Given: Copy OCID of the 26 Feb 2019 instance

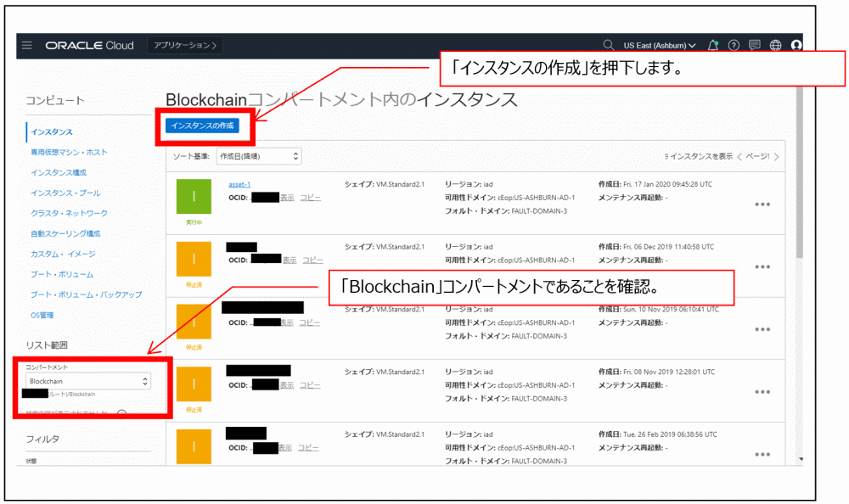Looking at the screenshot, I should pyautogui.click(x=309, y=448).
